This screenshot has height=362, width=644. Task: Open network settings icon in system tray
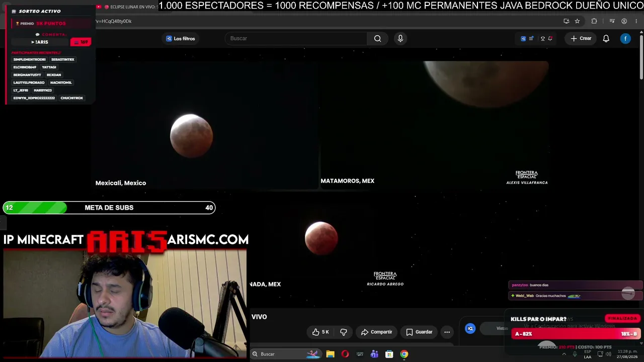pos(600,354)
